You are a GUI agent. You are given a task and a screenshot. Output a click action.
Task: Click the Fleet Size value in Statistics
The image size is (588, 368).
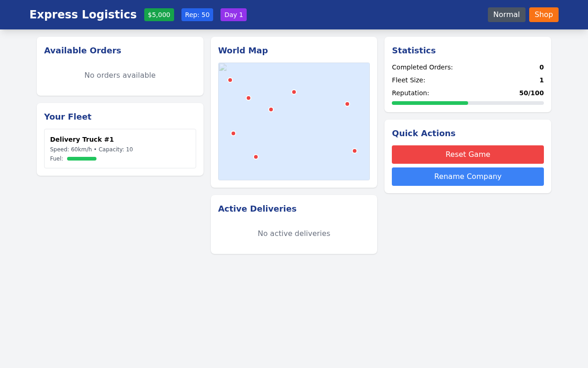[541, 80]
